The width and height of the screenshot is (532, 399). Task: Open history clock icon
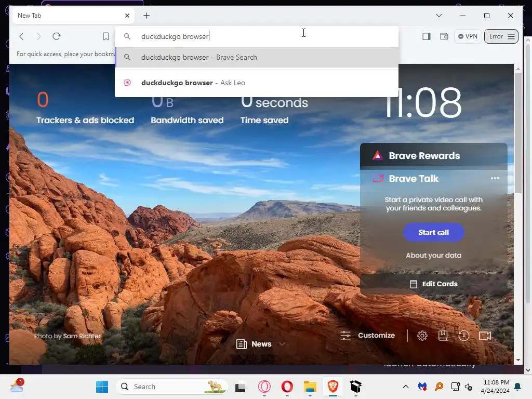click(463, 336)
